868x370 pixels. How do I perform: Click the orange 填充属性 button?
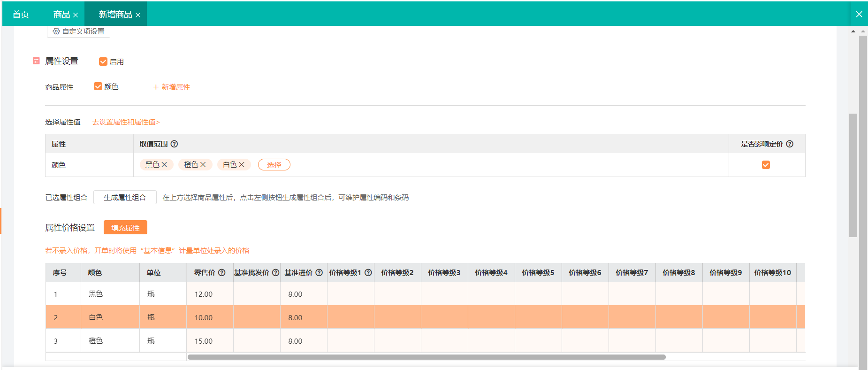point(125,228)
